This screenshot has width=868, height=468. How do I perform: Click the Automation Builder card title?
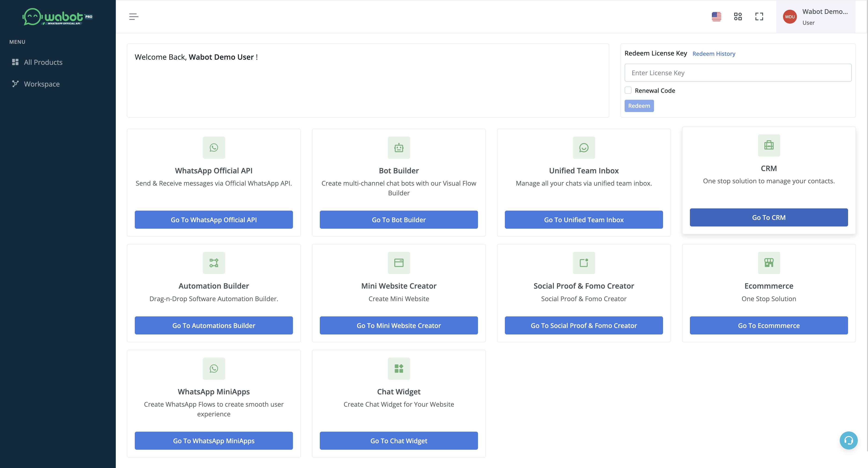(214, 286)
